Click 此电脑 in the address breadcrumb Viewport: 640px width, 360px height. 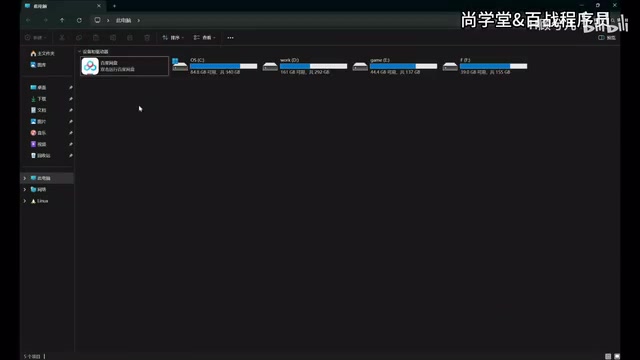124,20
